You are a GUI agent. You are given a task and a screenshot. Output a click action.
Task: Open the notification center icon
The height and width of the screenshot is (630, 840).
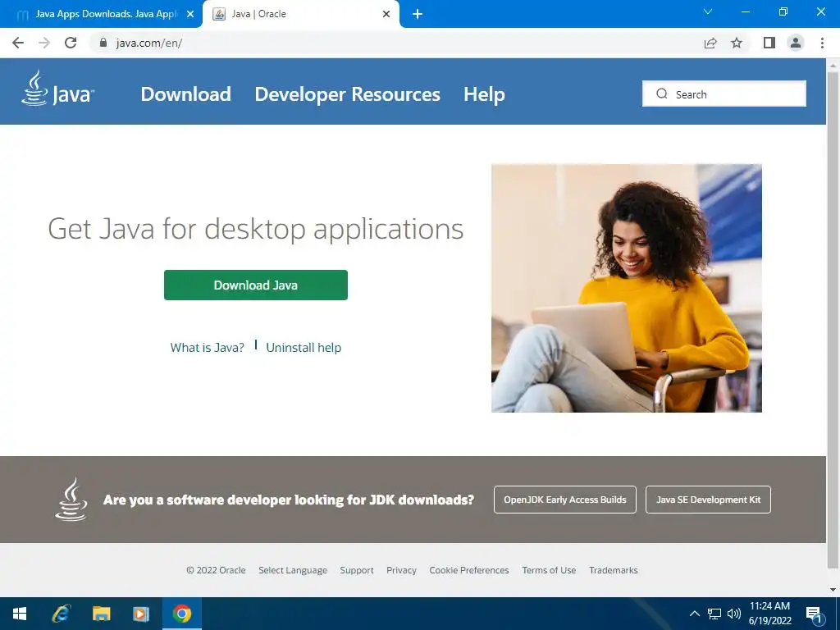(814, 614)
